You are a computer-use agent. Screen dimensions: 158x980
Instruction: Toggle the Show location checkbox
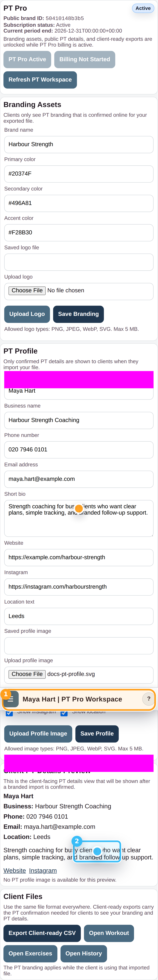pyautogui.click(x=64, y=713)
